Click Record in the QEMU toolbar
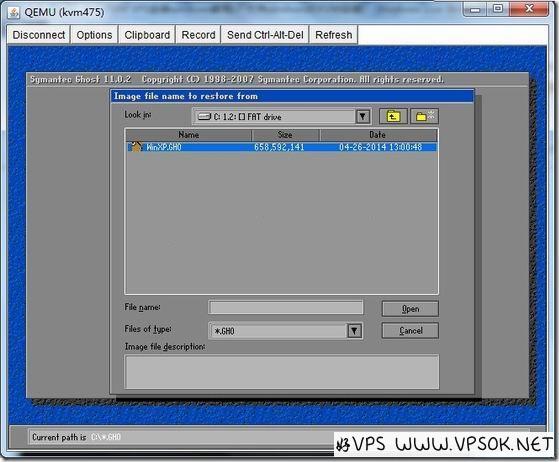The width and height of the screenshot is (559, 462). 198,35
